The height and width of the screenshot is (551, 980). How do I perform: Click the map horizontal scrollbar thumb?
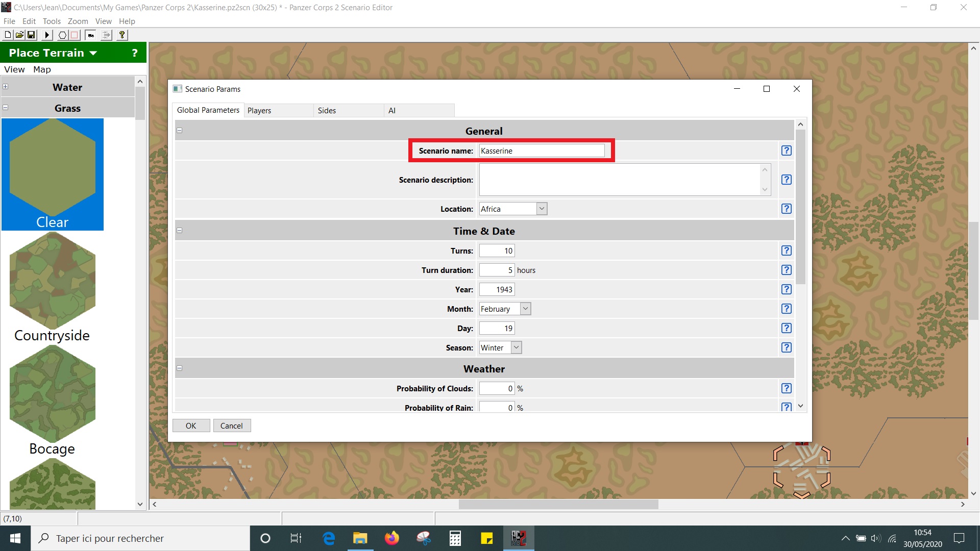click(x=558, y=504)
